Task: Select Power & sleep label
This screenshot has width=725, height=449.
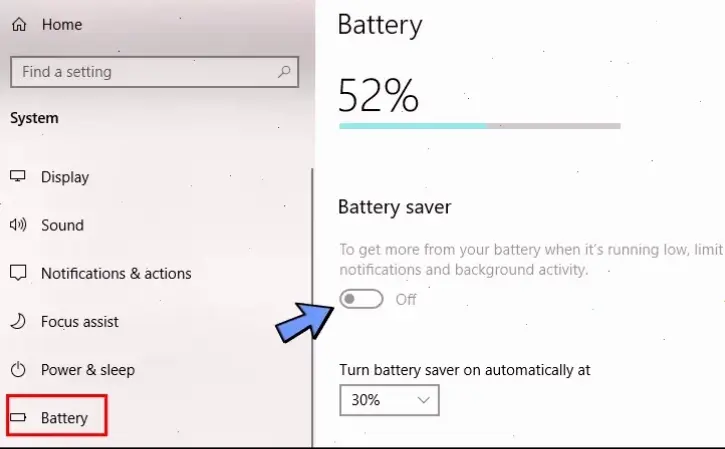Action: [x=88, y=369]
